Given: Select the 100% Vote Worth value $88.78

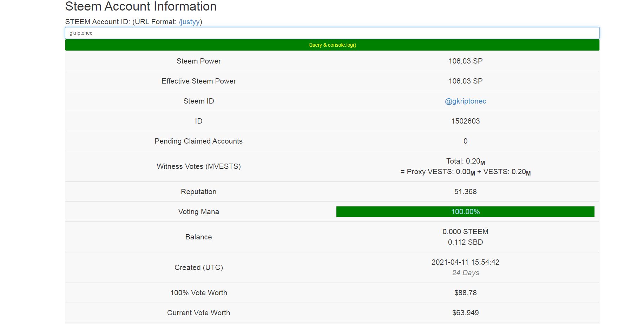Looking at the screenshot, I should coord(465,293).
